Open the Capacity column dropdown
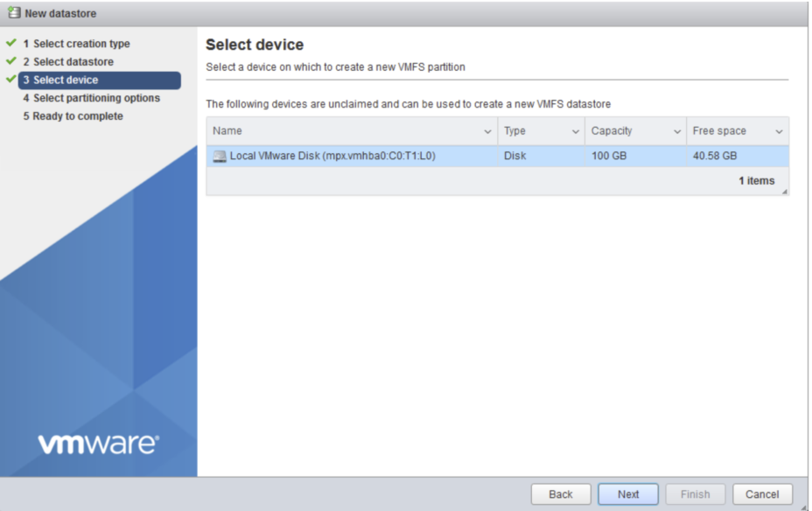The width and height of the screenshot is (812, 511). point(678,130)
